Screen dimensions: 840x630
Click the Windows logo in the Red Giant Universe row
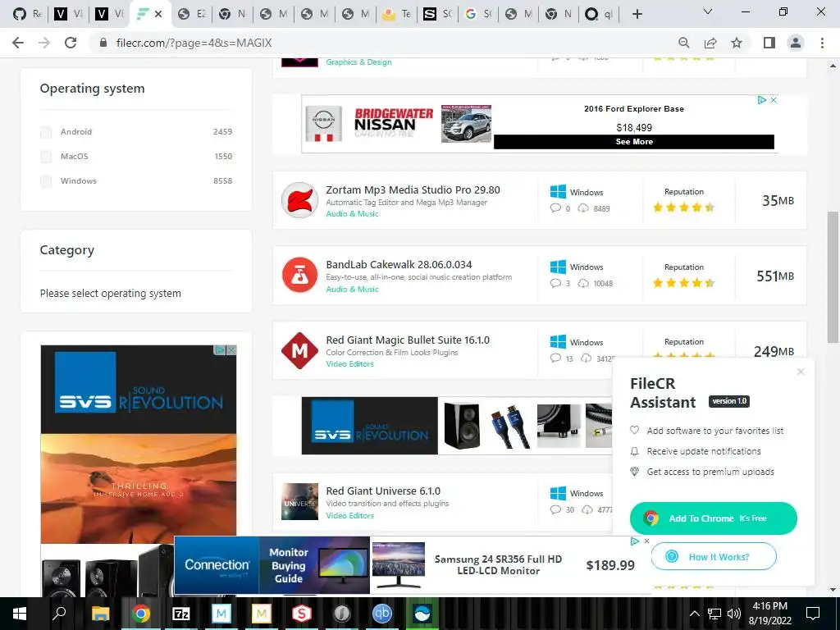click(x=558, y=493)
